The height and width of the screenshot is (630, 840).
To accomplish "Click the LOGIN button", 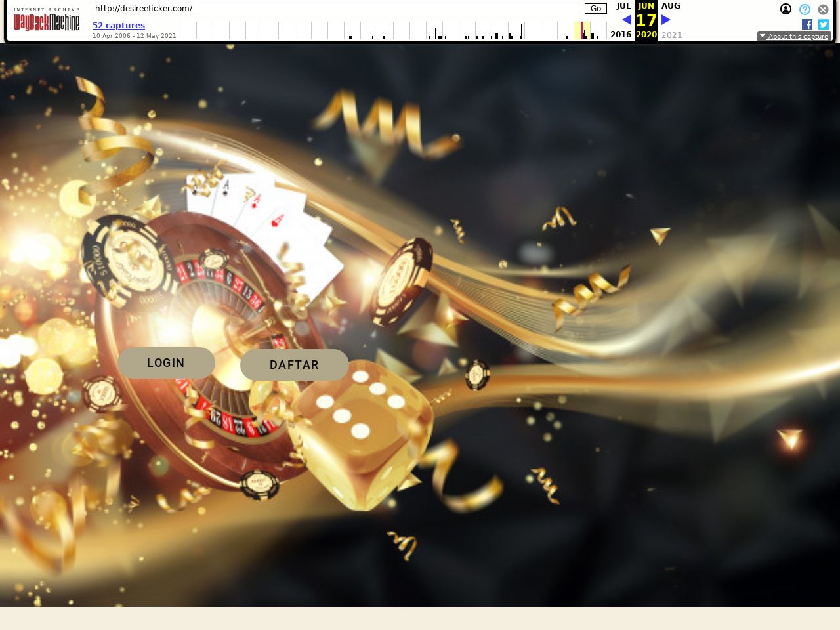I will coord(166,363).
